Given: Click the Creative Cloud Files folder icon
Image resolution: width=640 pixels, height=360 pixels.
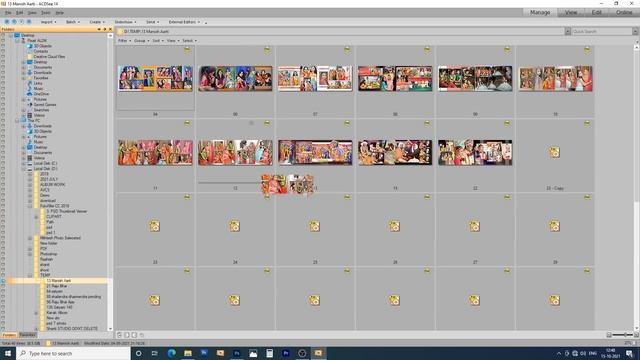Looking at the screenshot, I should 30,57.
